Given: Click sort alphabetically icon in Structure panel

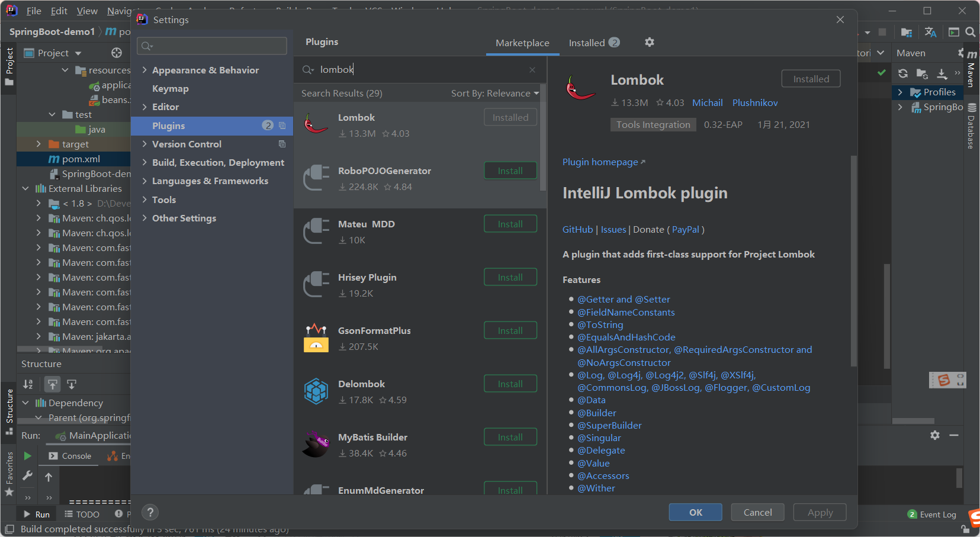Looking at the screenshot, I should (x=28, y=384).
